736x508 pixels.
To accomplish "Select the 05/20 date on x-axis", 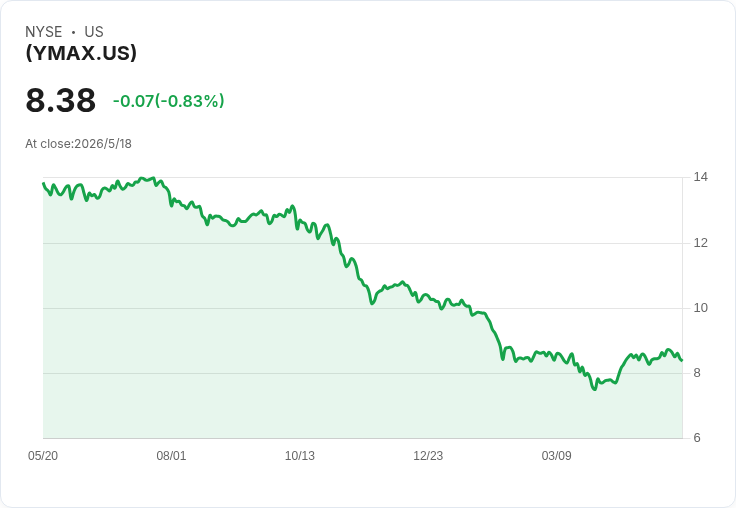I will click(43, 455).
